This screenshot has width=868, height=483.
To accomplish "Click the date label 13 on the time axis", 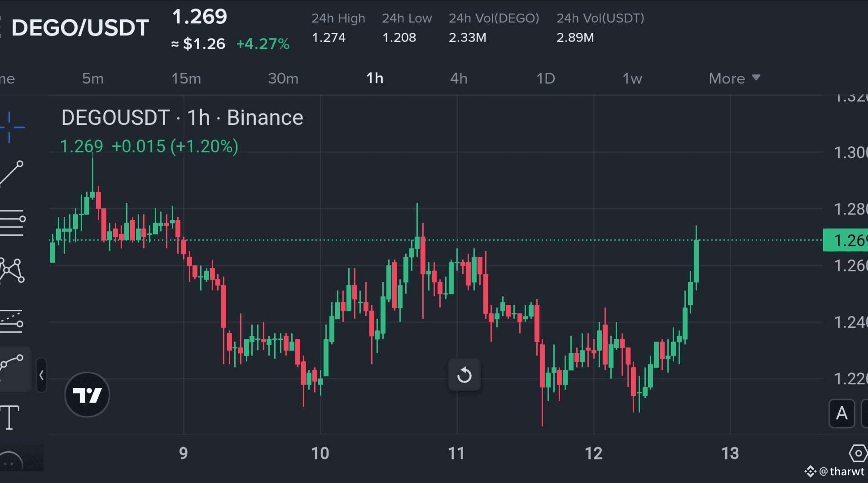I will pos(730,453).
